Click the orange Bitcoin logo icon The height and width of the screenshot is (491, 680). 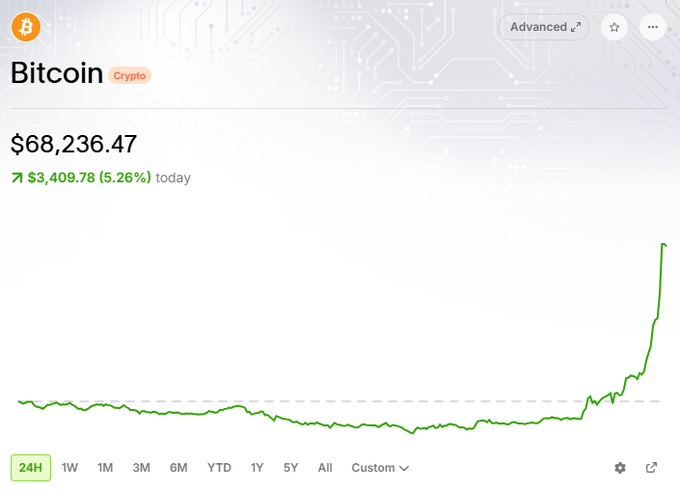tap(26, 27)
